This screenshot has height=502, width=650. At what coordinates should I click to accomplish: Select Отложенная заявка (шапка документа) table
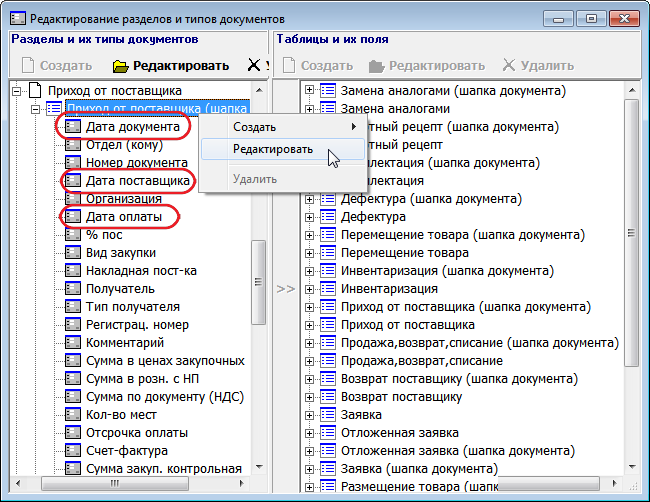[x=458, y=451]
